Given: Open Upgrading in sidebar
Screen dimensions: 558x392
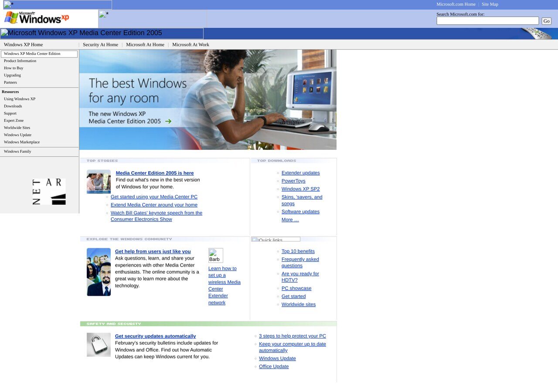Looking at the screenshot, I should 12,75.
